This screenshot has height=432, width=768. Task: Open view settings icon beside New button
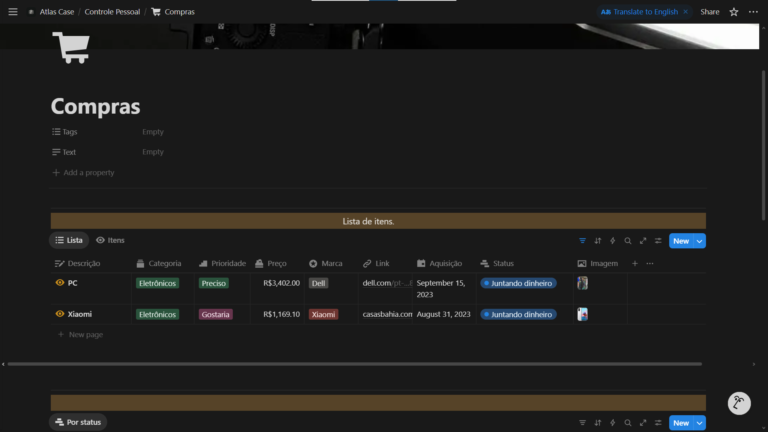(x=658, y=241)
